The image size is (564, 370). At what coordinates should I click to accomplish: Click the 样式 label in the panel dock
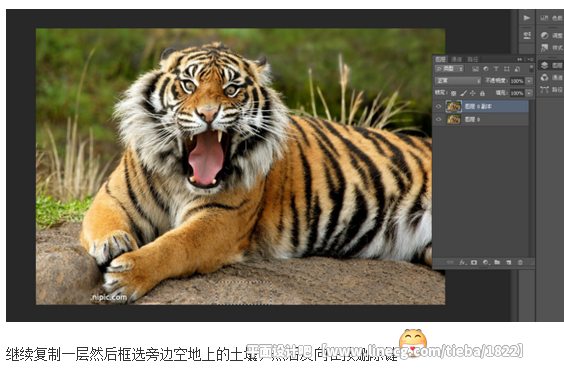[557, 47]
